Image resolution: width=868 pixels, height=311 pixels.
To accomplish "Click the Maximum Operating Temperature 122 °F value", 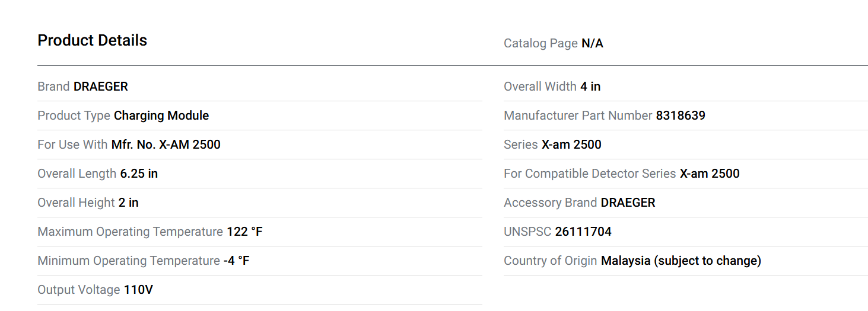I will pyautogui.click(x=244, y=232).
